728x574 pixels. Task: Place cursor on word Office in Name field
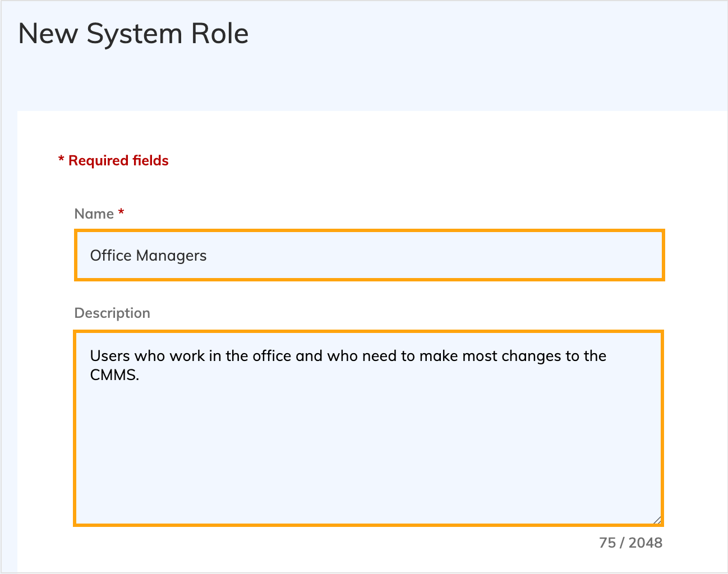(110, 256)
